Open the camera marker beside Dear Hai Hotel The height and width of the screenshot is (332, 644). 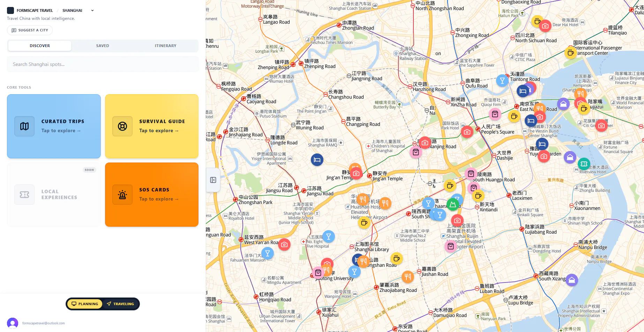point(545,26)
